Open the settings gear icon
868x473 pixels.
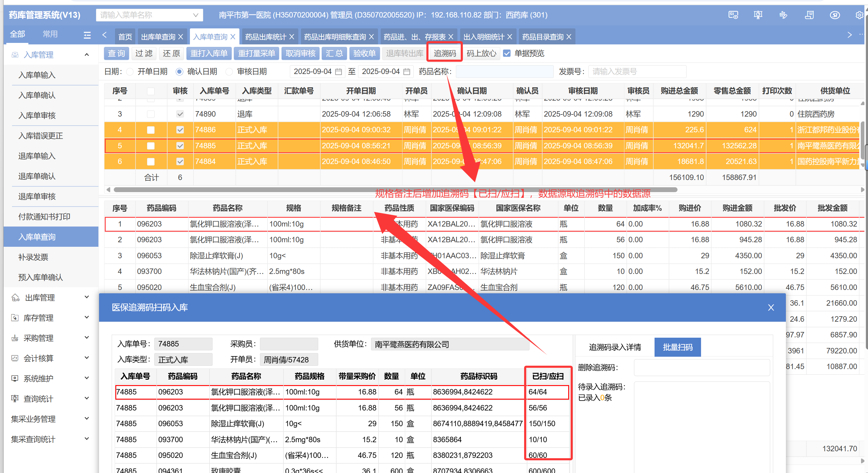[x=859, y=15]
